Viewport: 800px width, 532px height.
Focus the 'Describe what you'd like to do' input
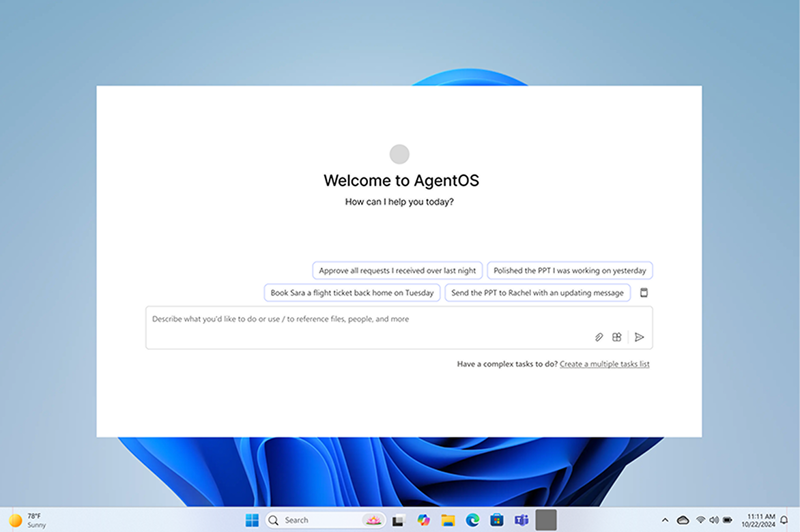[x=399, y=327]
